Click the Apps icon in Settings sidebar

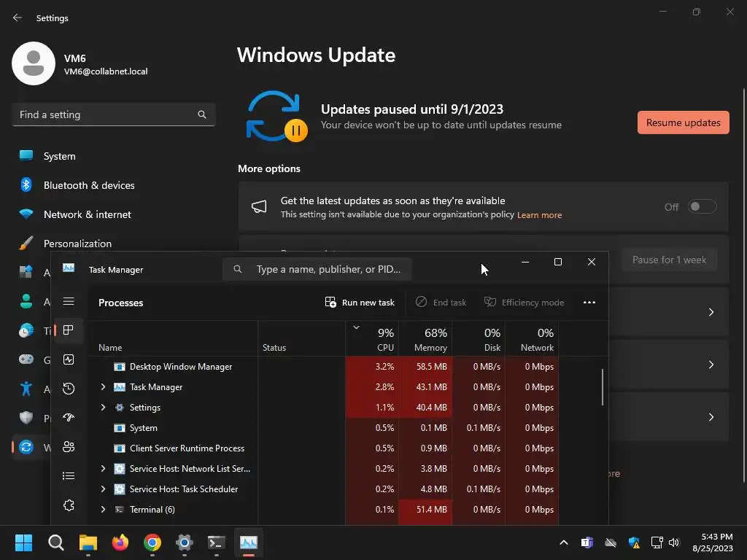coord(26,273)
